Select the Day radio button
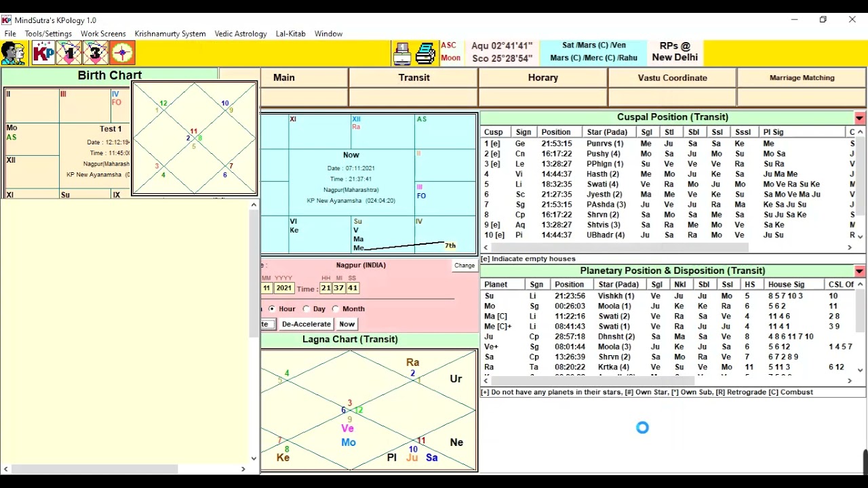The width and height of the screenshot is (868, 488). [x=307, y=309]
